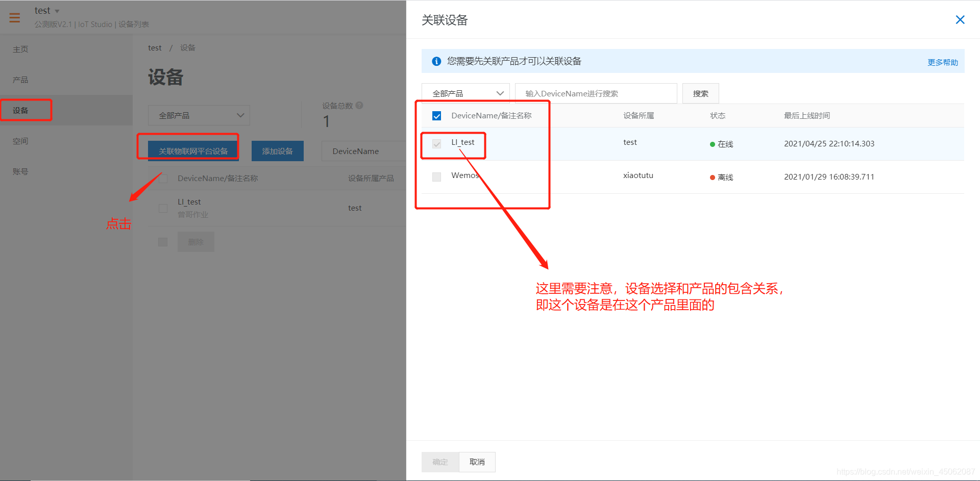Click the 确定 button

pyautogui.click(x=440, y=462)
